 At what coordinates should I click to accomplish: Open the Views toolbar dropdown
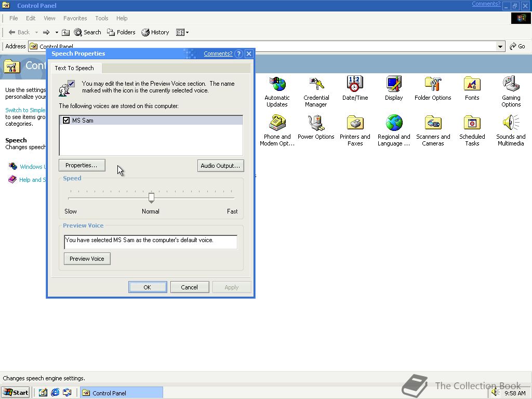[x=182, y=32]
